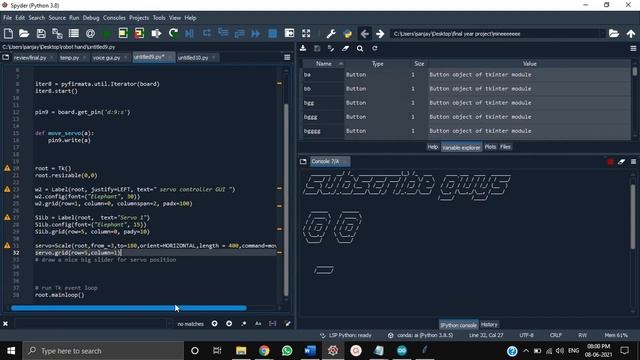The width and height of the screenshot is (640, 360).
Task: Switch to History tab below console
Action: pos(489,324)
